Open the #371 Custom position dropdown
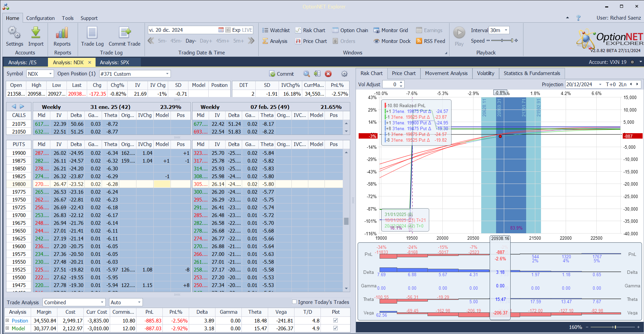Image resolution: width=644 pixels, height=334 pixels. (167, 74)
